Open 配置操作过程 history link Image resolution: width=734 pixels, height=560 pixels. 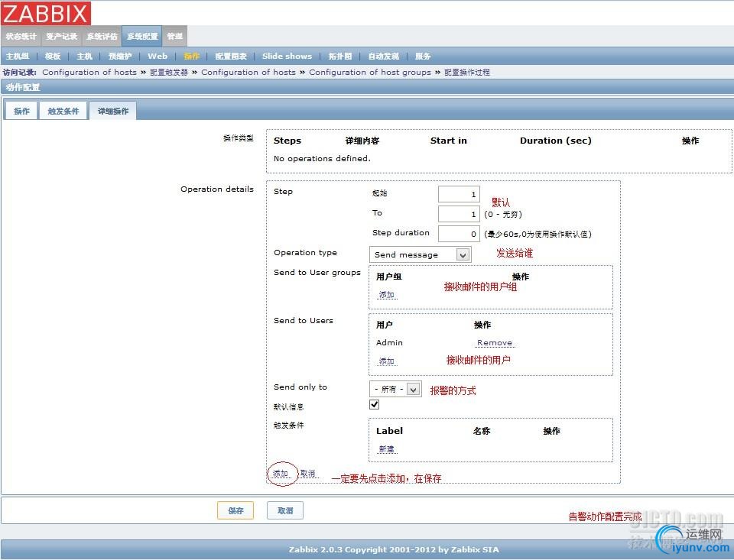(x=466, y=72)
